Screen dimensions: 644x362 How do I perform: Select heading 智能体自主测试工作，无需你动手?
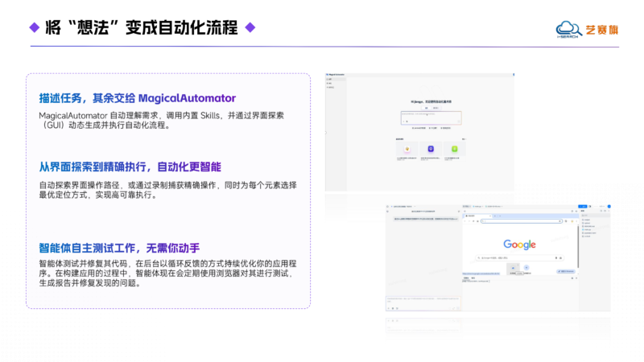[119, 248]
